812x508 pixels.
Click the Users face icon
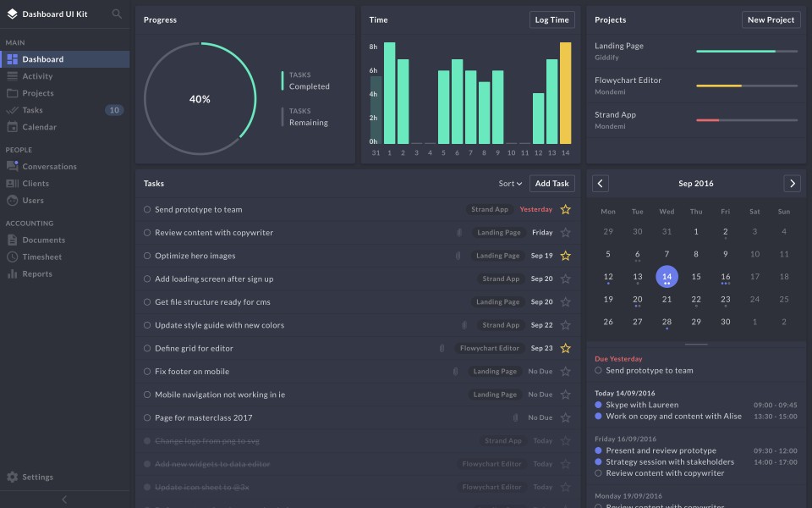tap(13, 200)
